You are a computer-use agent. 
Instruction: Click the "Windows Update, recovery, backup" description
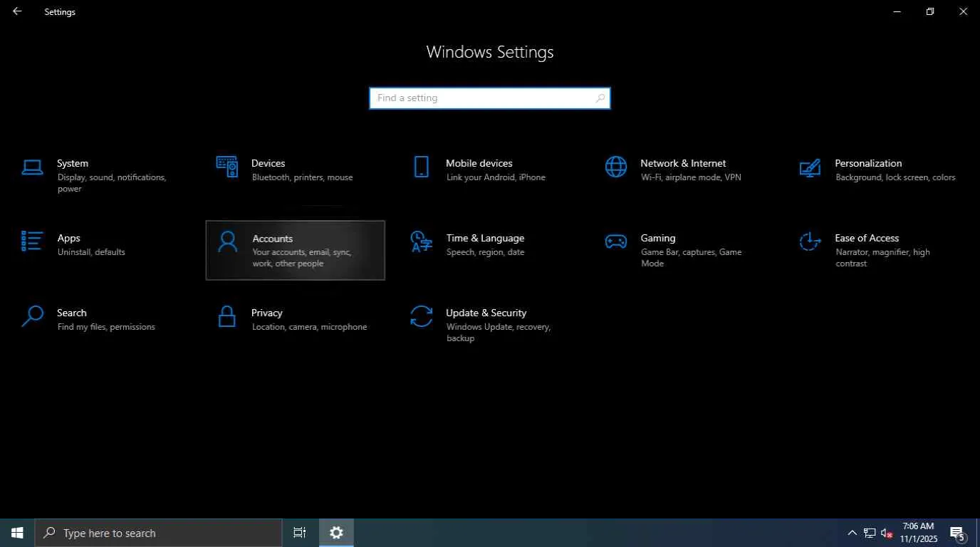click(x=499, y=333)
